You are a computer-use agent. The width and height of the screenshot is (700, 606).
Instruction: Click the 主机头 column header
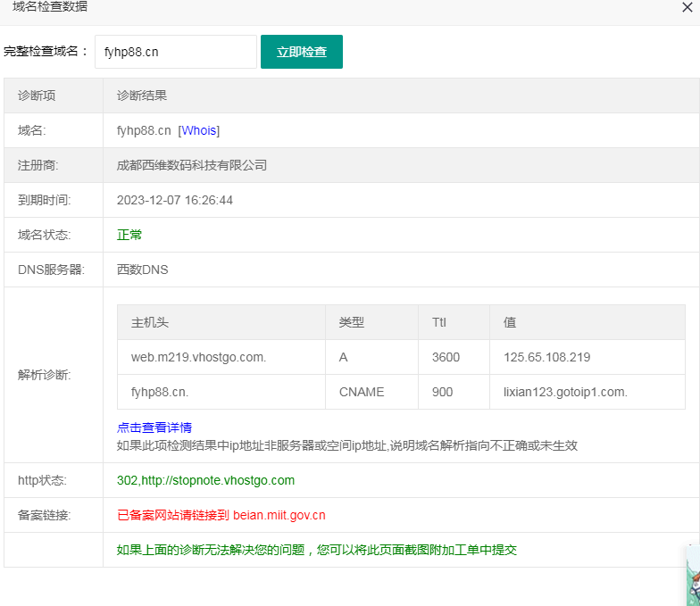[x=150, y=322]
